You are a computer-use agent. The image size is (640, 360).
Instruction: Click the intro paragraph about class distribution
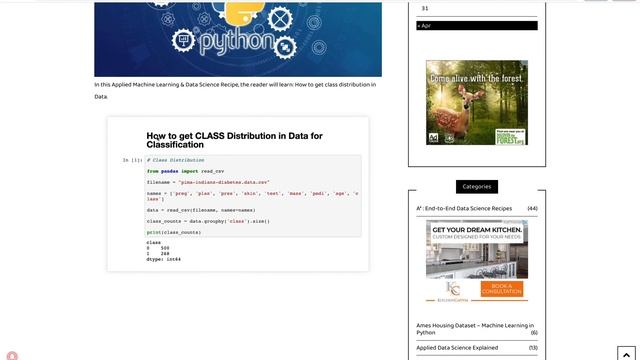[x=235, y=91]
